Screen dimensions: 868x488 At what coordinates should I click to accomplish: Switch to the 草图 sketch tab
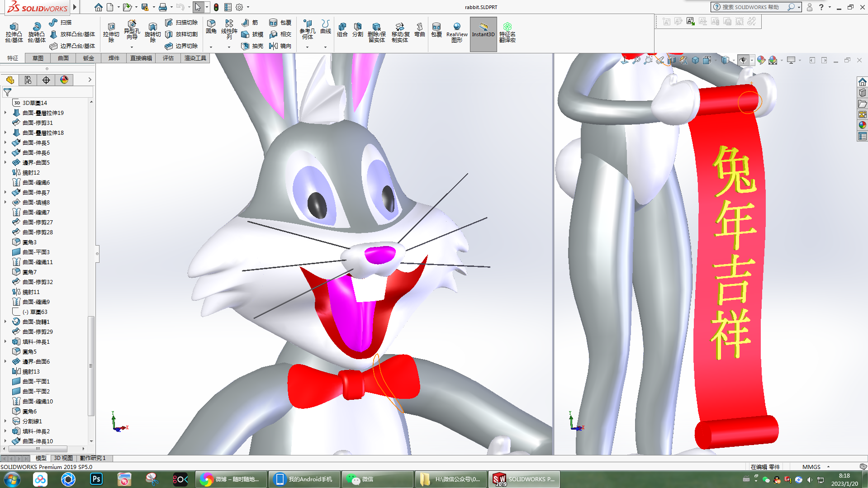tap(38, 58)
